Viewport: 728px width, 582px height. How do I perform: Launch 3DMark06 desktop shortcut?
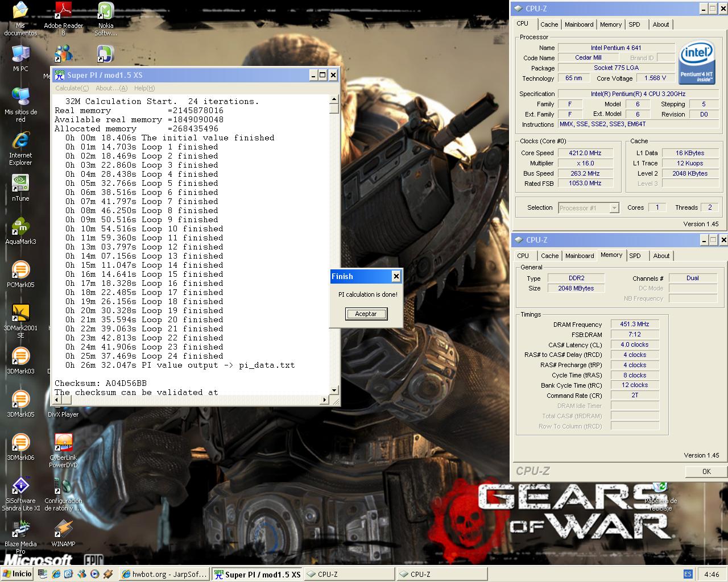20,447
